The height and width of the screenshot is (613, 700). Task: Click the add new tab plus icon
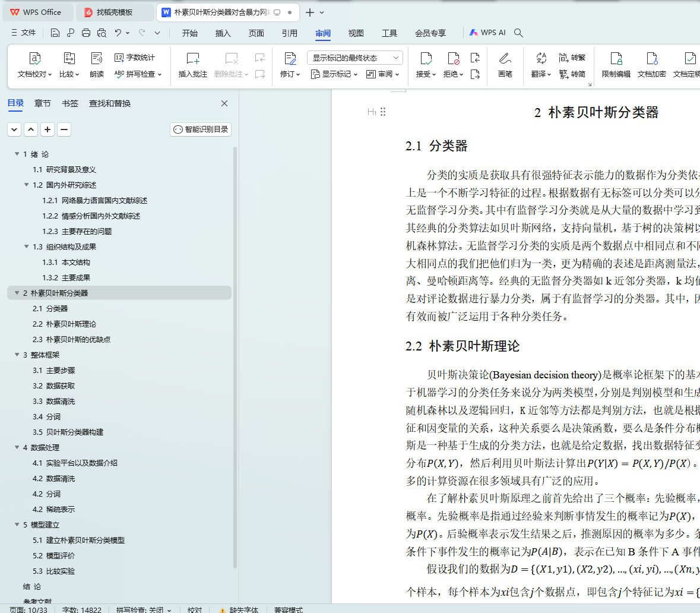click(309, 12)
